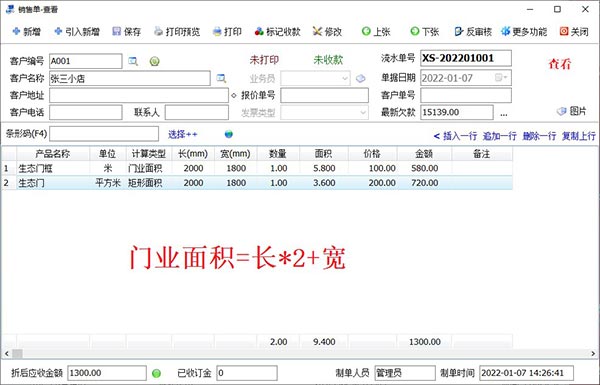Click the 追加一行 link

(x=499, y=136)
